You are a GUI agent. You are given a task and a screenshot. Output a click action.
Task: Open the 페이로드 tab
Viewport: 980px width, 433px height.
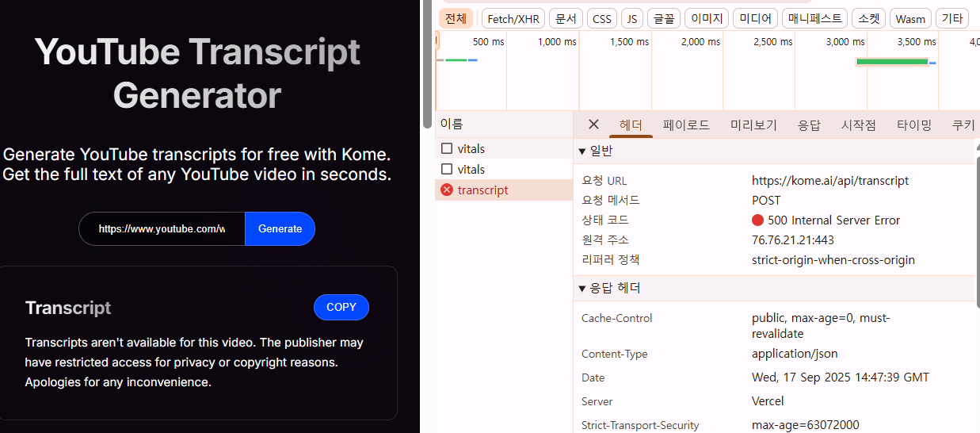point(686,125)
